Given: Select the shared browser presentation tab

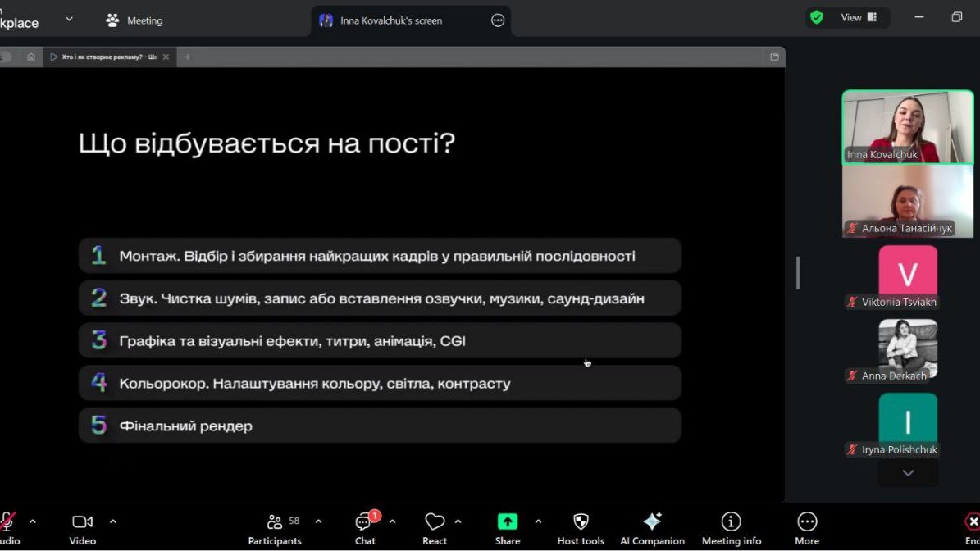Looking at the screenshot, I should 107,57.
